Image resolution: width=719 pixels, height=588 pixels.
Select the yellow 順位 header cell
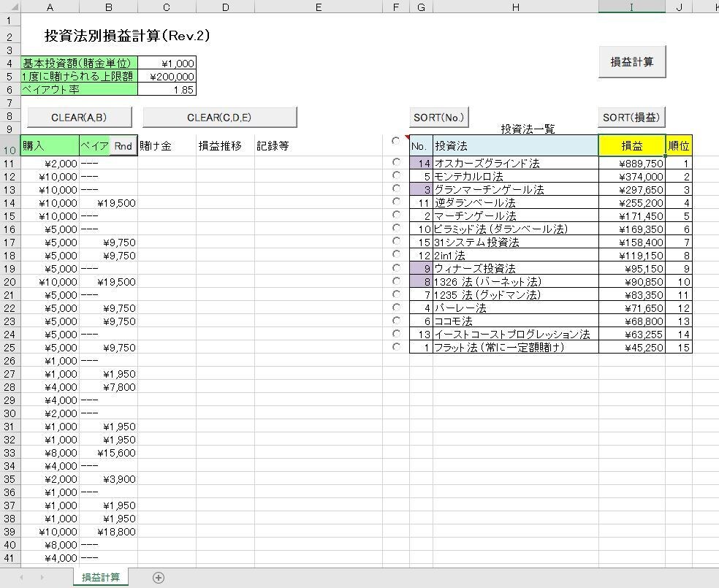(x=679, y=146)
